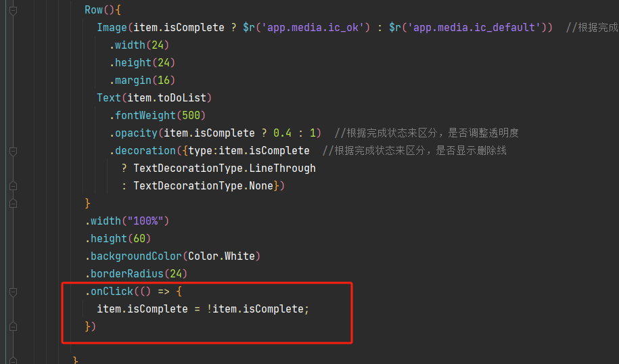Click fold end marker beside Row closing brace
Image resolution: width=619 pixels, height=364 pixels.
click(13, 204)
